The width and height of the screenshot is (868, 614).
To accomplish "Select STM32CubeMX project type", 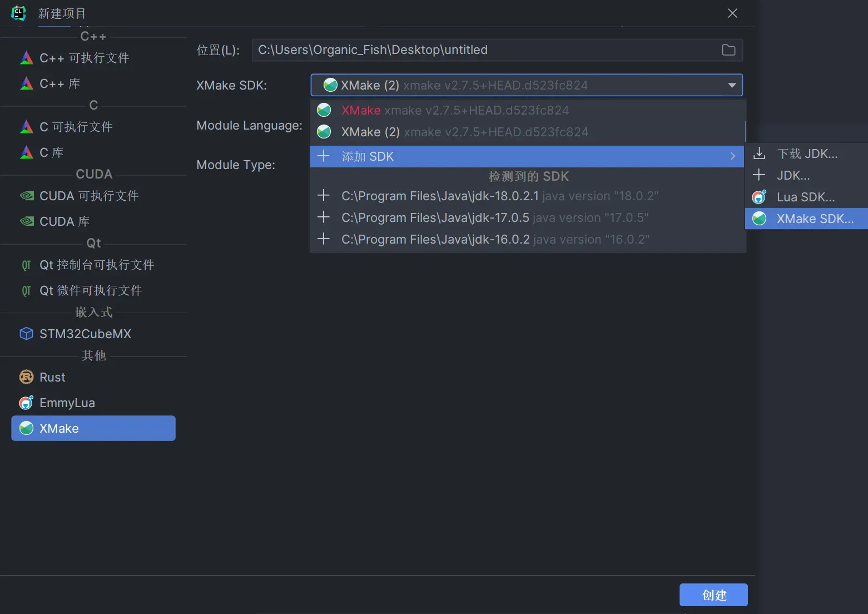I will coord(93,334).
